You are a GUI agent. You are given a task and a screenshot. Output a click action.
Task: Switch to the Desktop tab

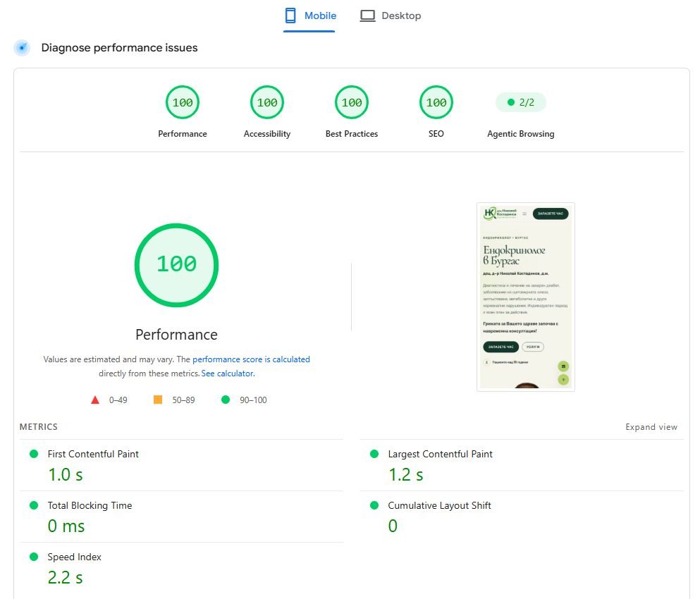click(391, 16)
